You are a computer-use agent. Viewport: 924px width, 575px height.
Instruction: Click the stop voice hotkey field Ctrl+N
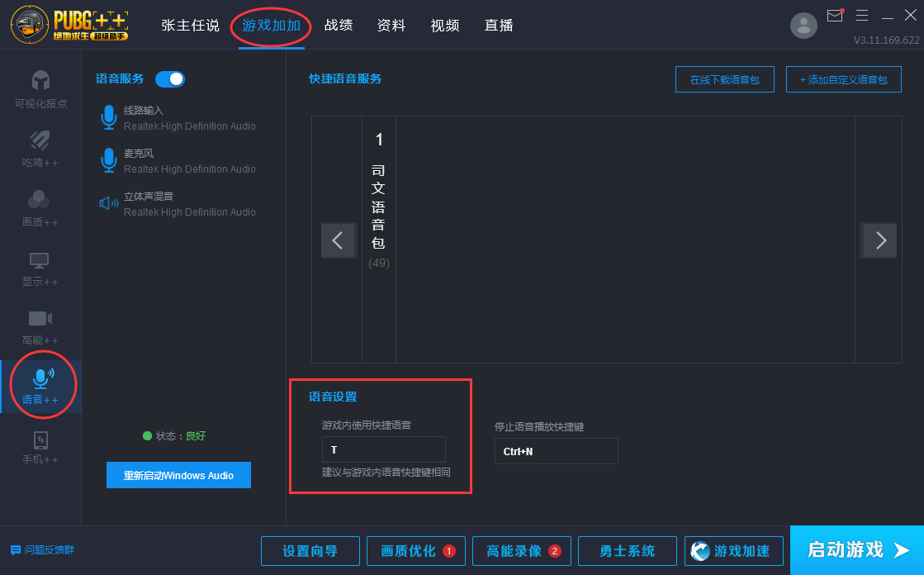[557, 451]
